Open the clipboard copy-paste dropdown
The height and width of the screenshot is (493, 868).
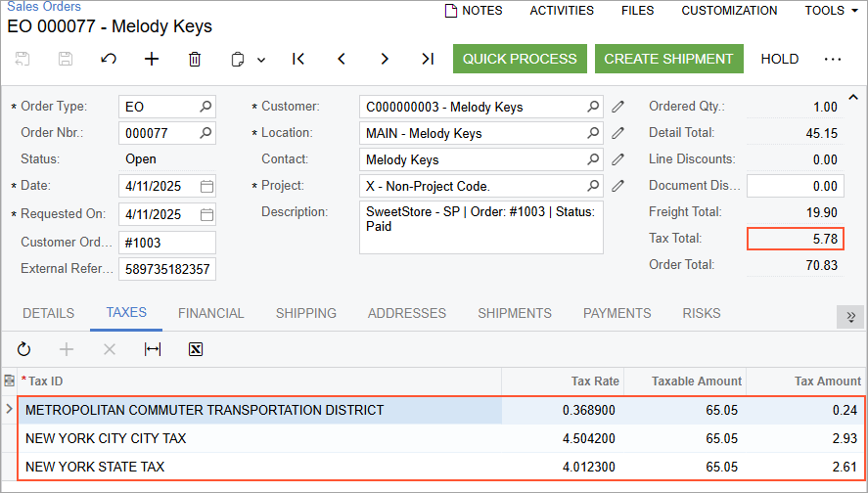[x=249, y=59]
